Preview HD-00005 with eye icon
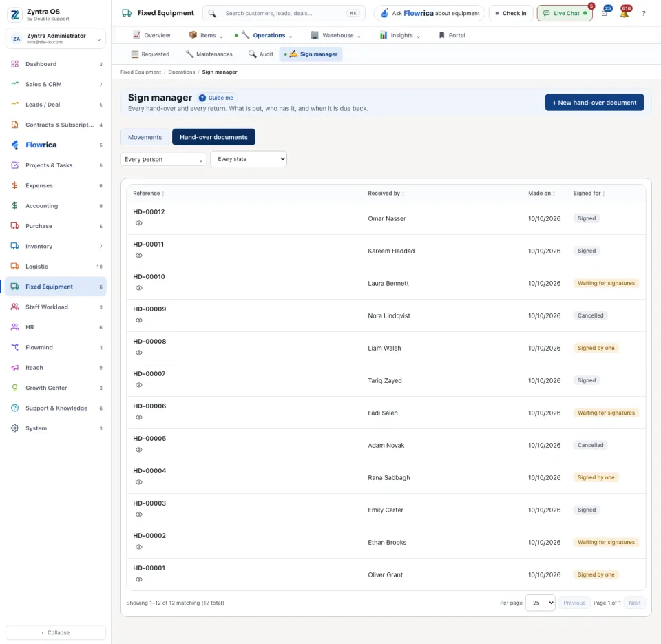Image resolution: width=661 pixels, height=644 pixels. pos(138,450)
